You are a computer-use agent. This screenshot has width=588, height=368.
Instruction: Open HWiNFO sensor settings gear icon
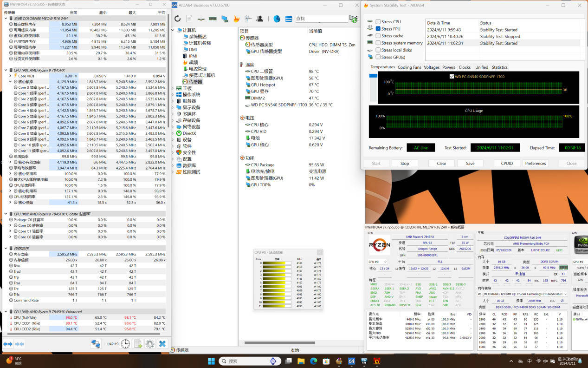click(149, 344)
